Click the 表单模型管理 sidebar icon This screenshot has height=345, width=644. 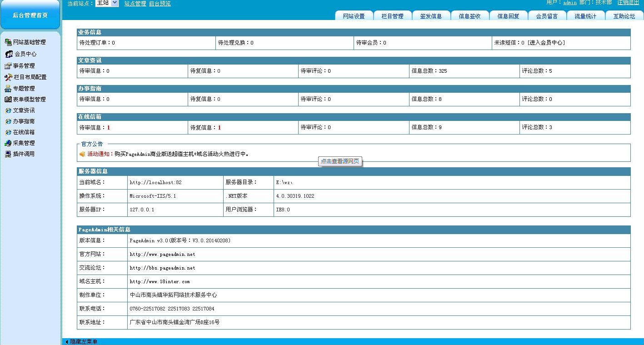tap(8, 100)
